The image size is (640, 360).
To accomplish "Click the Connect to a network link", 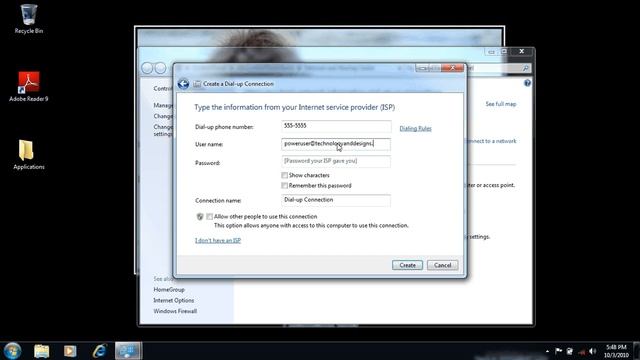I will tap(491, 141).
